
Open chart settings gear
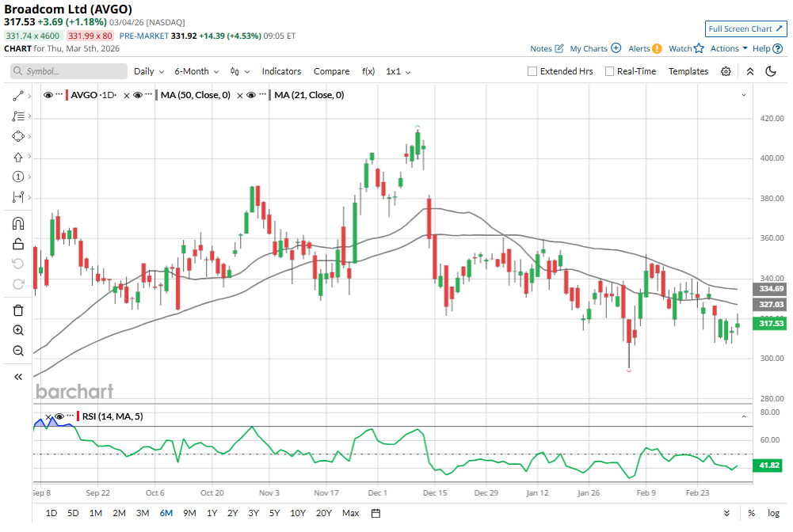coord(726,71)
